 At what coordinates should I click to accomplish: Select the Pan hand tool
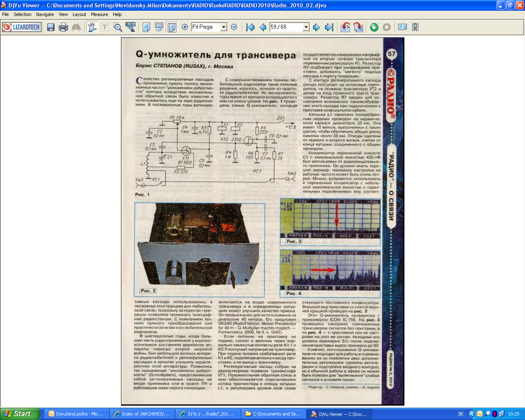click(x=92, y=27)
